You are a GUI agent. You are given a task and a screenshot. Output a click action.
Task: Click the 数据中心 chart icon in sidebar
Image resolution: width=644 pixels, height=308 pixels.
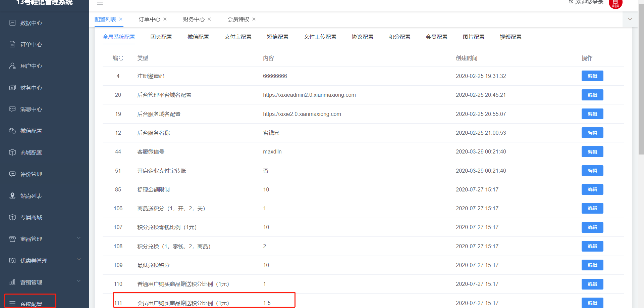point(12,23)
